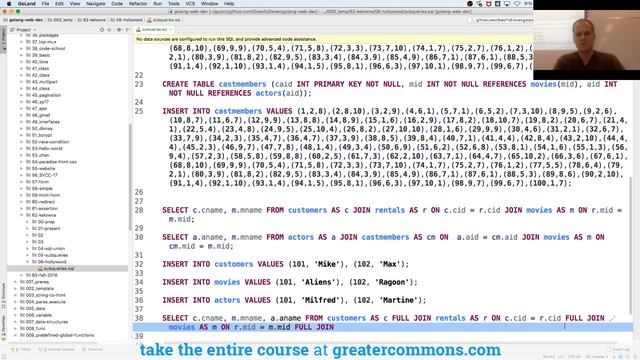Click the AirPlay display menu bar icon
The height and width of the screenshot is (360, 640).
[x=507, y=4]
